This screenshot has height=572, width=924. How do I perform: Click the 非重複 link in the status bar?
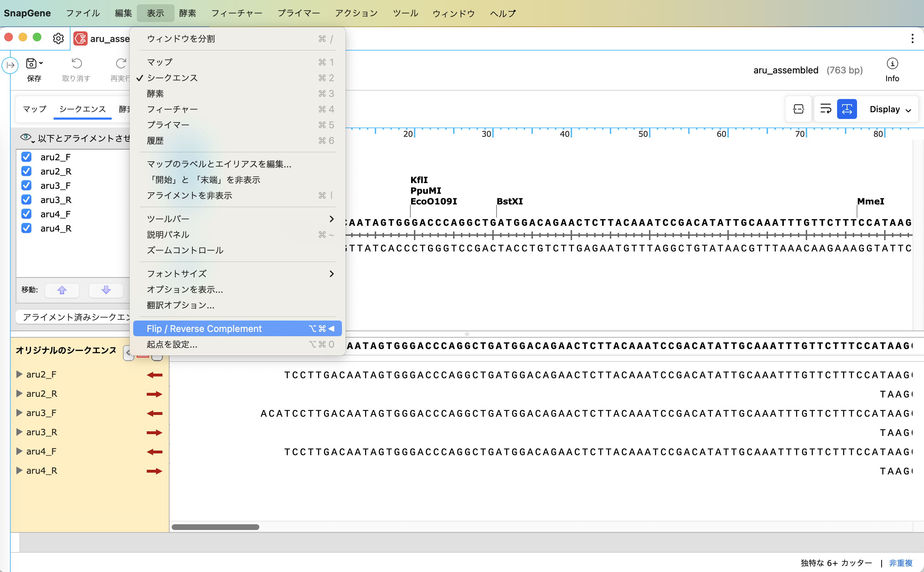point(900,562)
